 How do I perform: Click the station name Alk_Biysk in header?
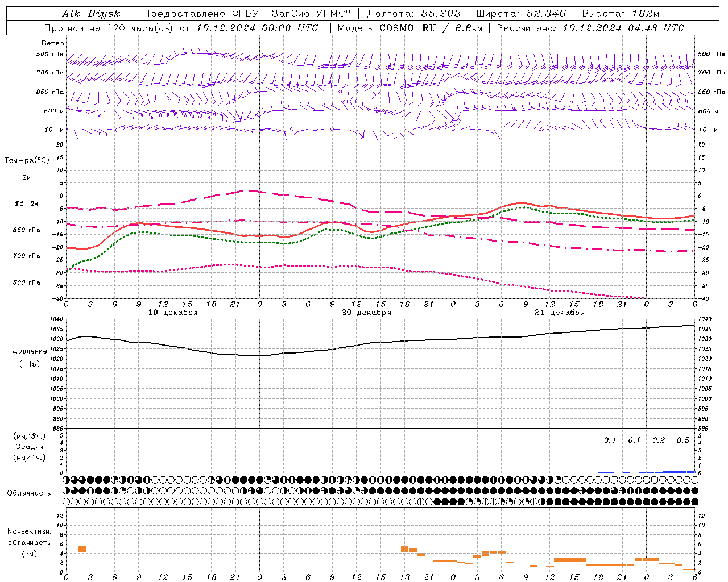92,14
